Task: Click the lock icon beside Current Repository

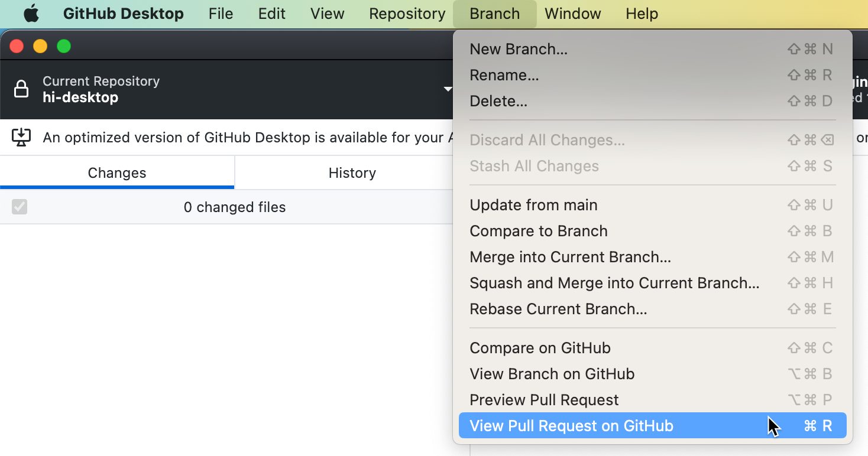Action: pos(21,89)
